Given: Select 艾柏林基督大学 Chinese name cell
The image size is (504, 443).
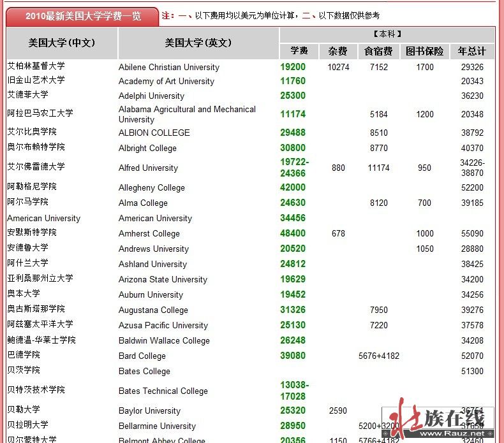Looking at the screenshot, I should click(x=36, y=66).
